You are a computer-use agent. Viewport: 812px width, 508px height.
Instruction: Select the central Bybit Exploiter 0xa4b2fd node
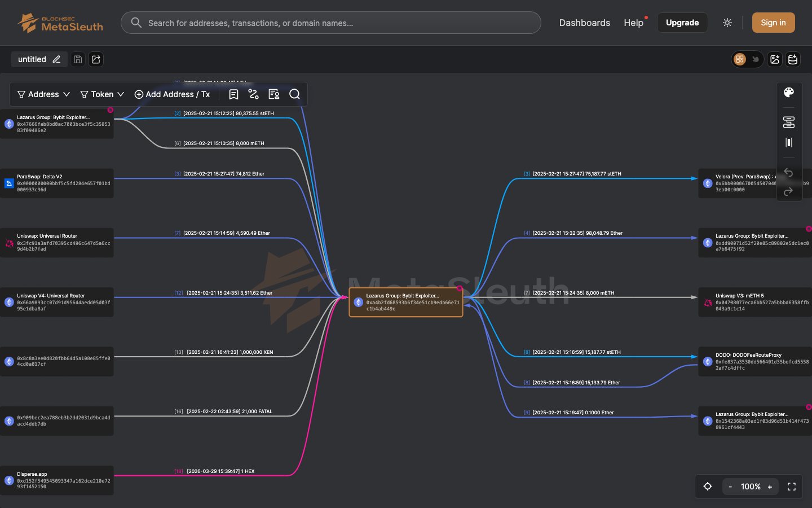coord(406,302)
